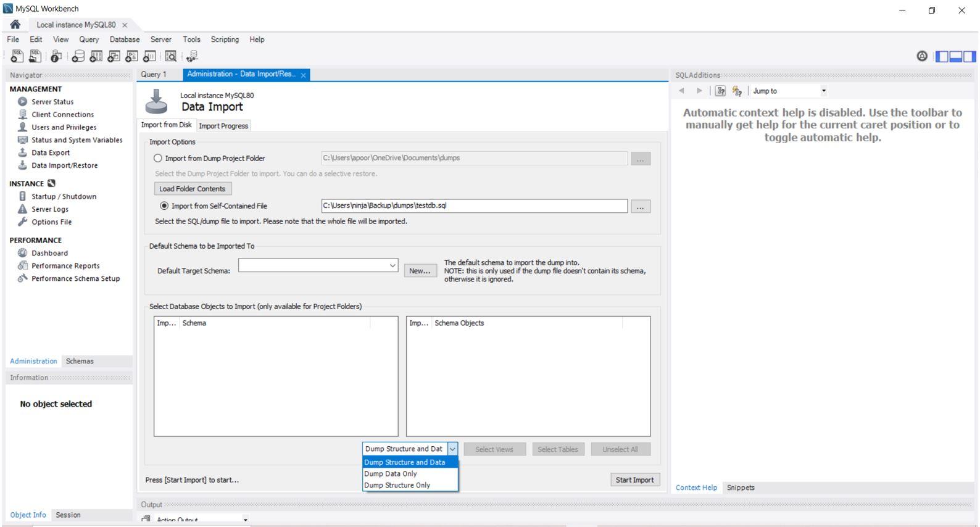This screenshot has height=527, width=980.
Task: Choose Dump Data Only option
Action: (410, 474)
